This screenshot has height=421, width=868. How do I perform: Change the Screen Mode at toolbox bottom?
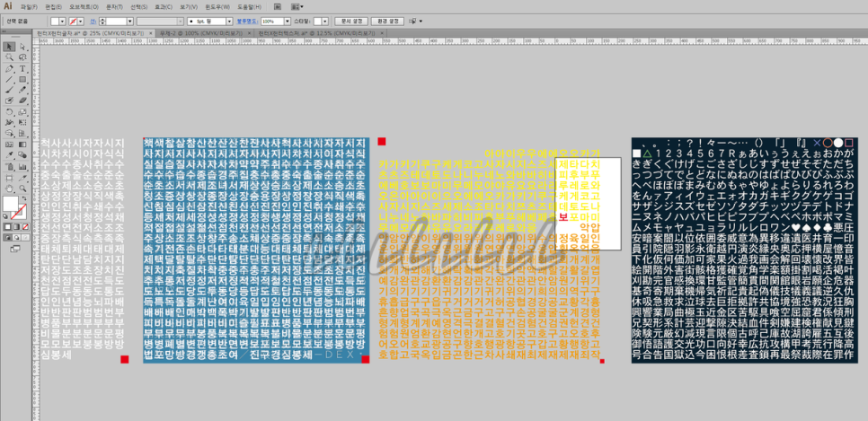point(16,247)
